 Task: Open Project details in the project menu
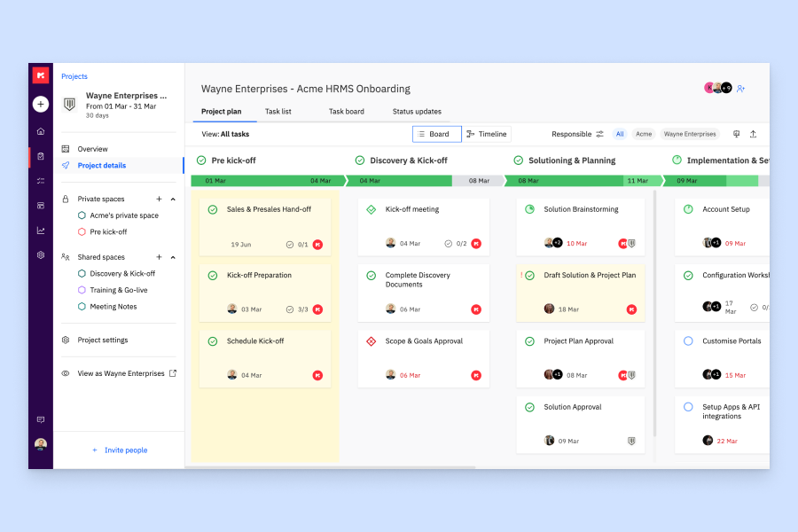pos(119,166)
